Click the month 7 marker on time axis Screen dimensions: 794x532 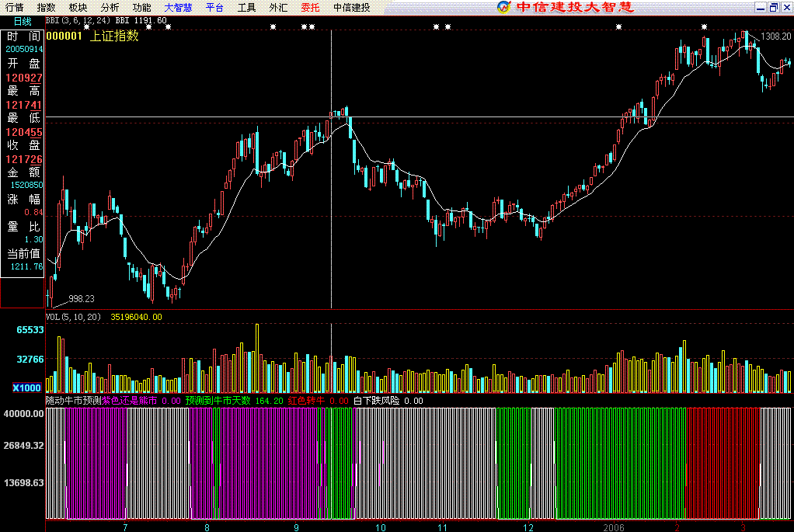click(125, 527)
